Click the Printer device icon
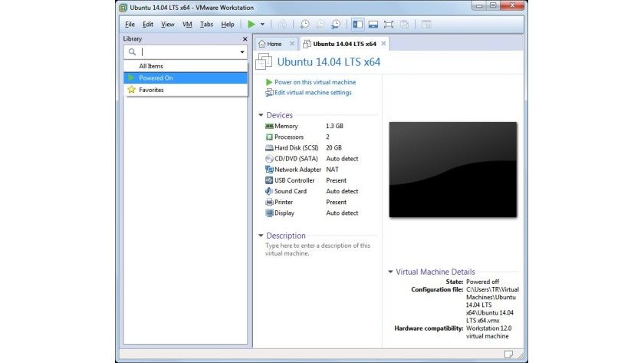The height and width of the screenshot is (363, 644). click(x=269, y=203)
